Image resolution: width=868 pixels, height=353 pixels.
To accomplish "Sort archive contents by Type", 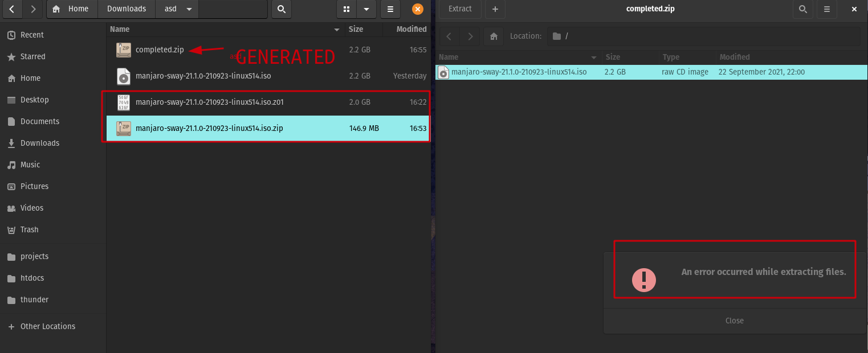I will pos(687,57).
